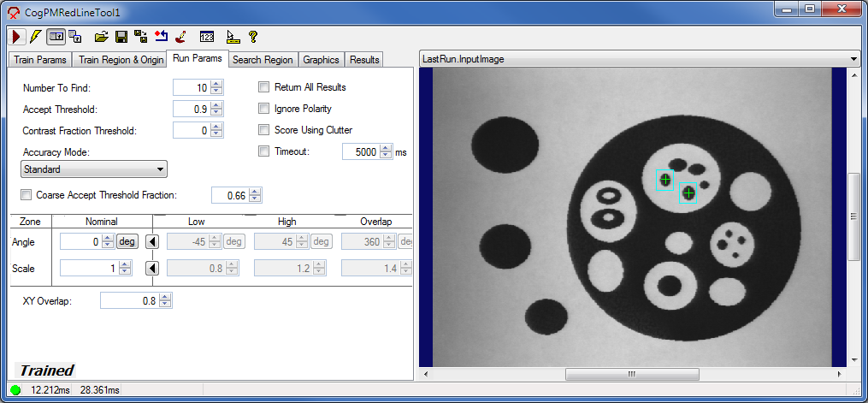Click the deg unit button beside Angle Nominal

[127, 242]
